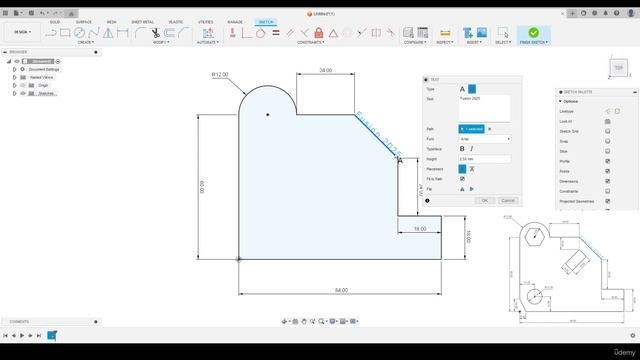The image size is (640, 360).
Task: Click the Undo arrow
Action: click(42, 13)
